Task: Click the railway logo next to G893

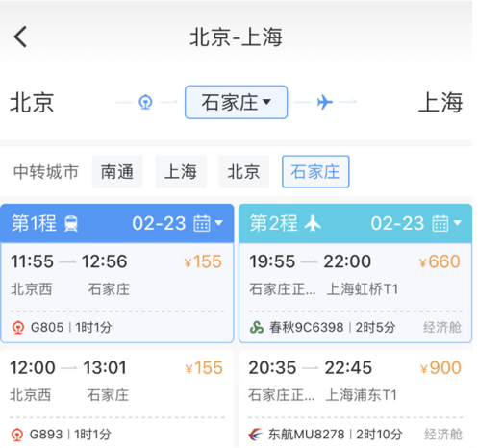Action: pyautogui.click(x=17, y=435)
